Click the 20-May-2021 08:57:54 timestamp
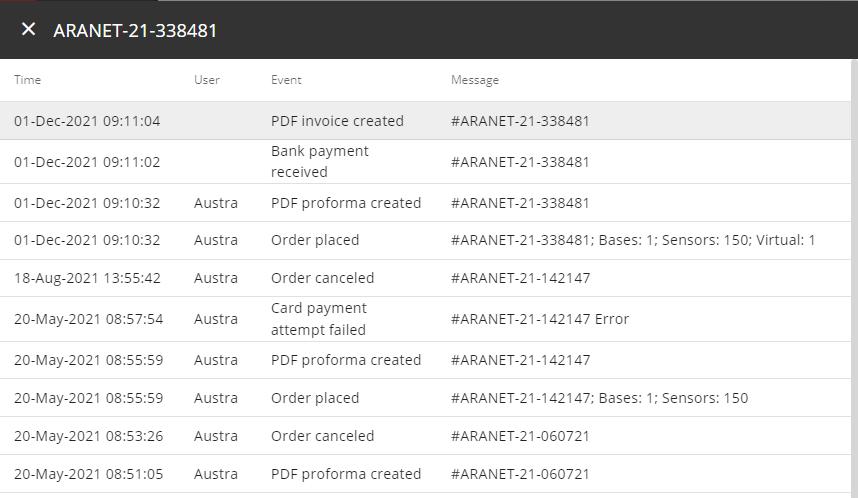The height and width of the screenshot is (498, 858). point(88,319)
